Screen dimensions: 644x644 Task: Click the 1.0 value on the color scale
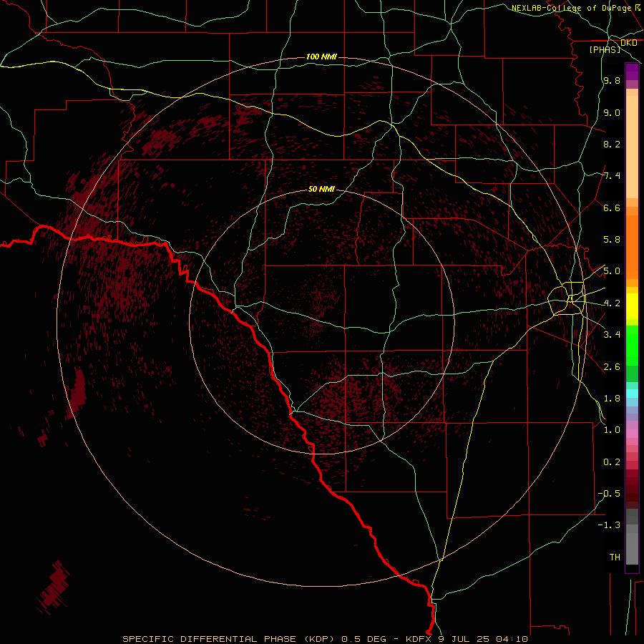[x=612, y=430]
